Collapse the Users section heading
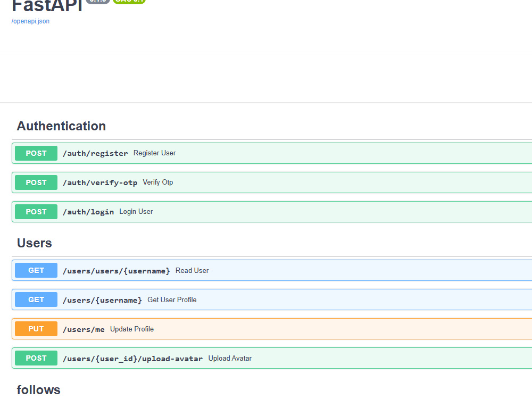532x399 pixels. coord(35,243)
